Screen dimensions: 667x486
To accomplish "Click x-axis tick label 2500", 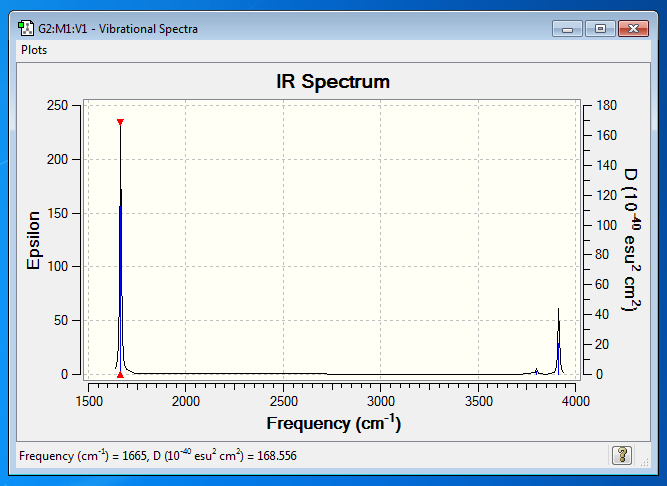I will tap(284, 401).
